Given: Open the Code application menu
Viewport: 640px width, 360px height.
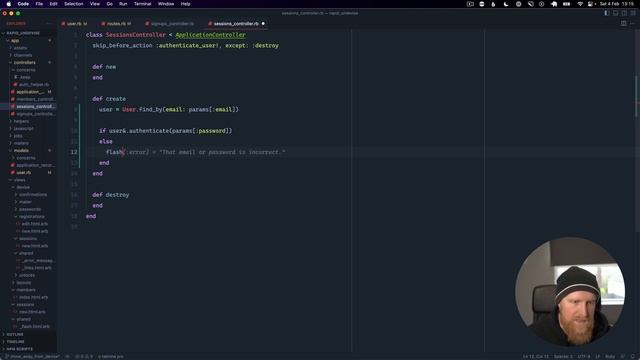Looking at the screenshot, I should pos(23,4).
